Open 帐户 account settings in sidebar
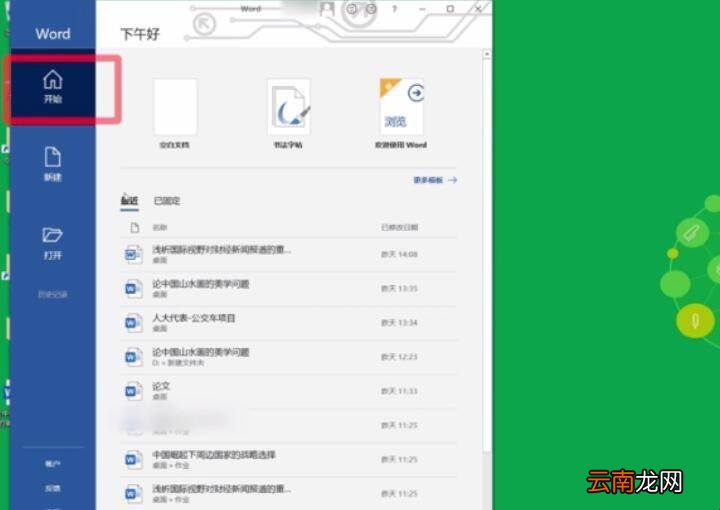Image resolution: width=720 pixels, height=510 pixels. (53, 464)
